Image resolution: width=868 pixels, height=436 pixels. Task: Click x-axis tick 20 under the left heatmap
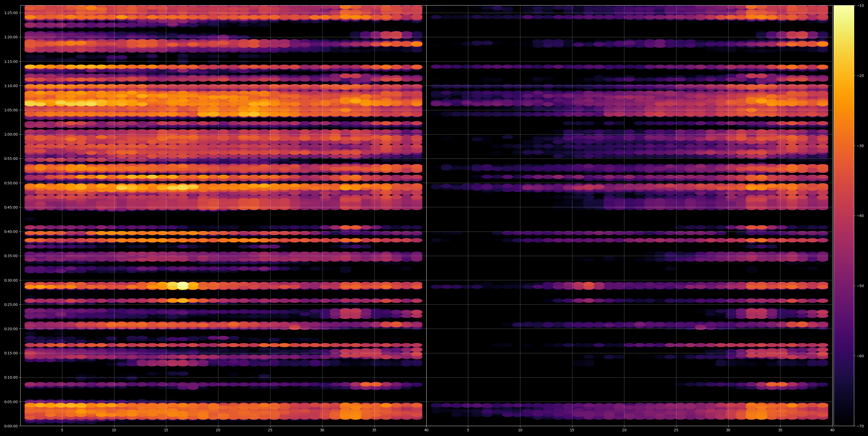click(x=218, y=430)
